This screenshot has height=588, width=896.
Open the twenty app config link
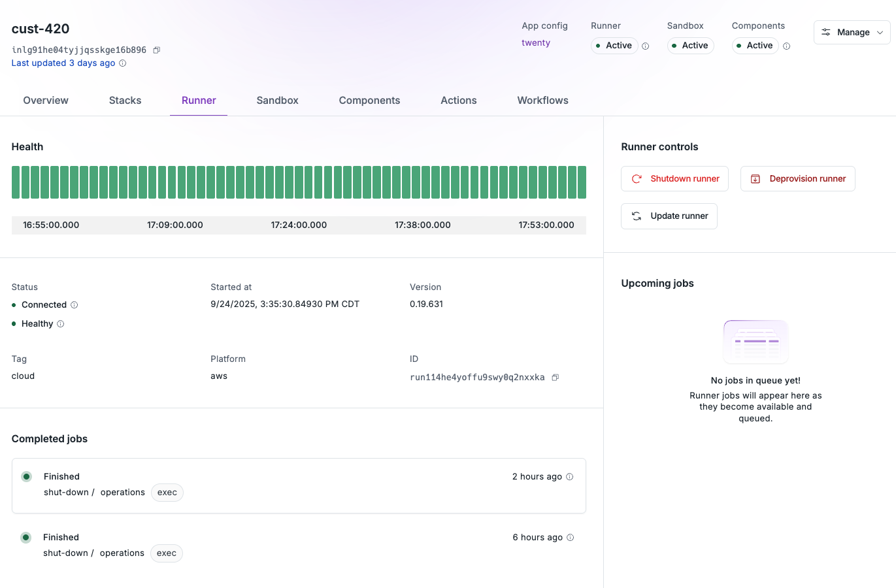(x=535, y=42)
